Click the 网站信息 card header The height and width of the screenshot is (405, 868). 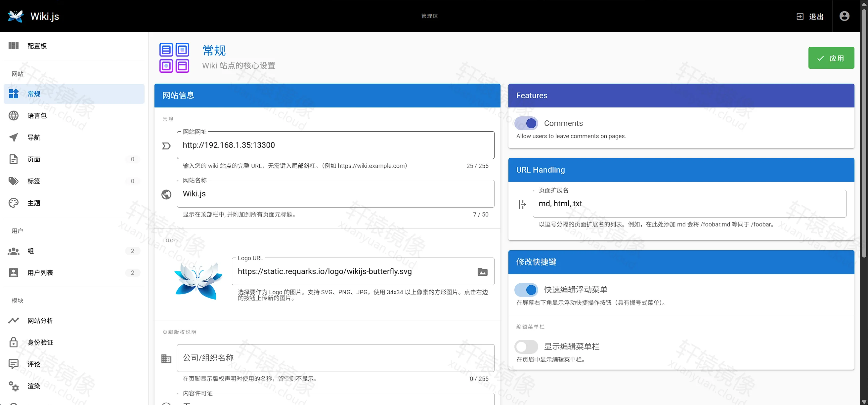[327, 96]
